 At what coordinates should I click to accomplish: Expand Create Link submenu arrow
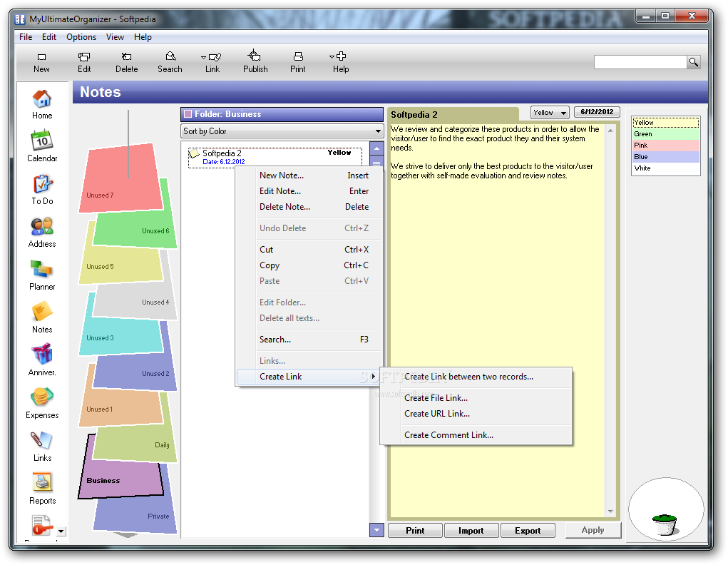374,377
